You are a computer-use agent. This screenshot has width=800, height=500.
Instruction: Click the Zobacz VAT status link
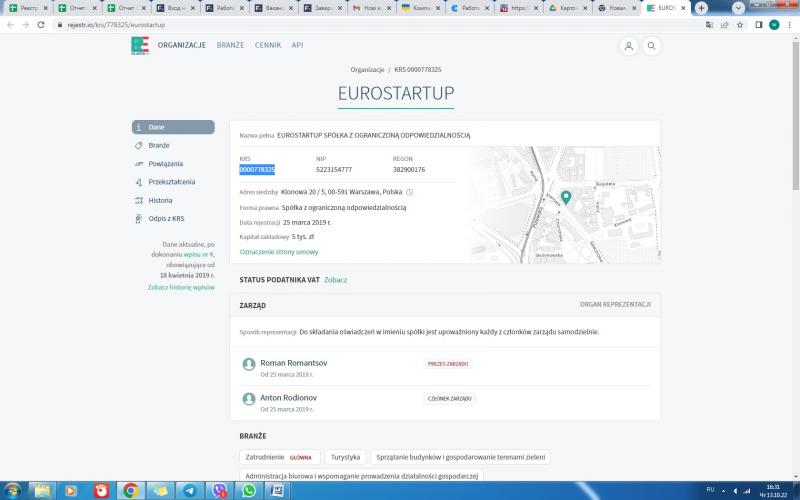coord(336,280)
